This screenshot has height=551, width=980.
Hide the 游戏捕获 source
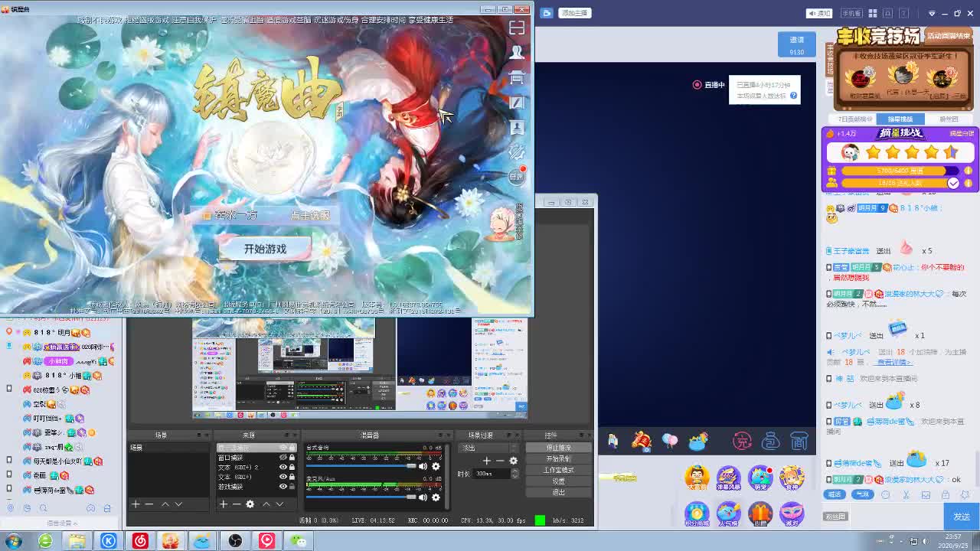coord(283,487)
